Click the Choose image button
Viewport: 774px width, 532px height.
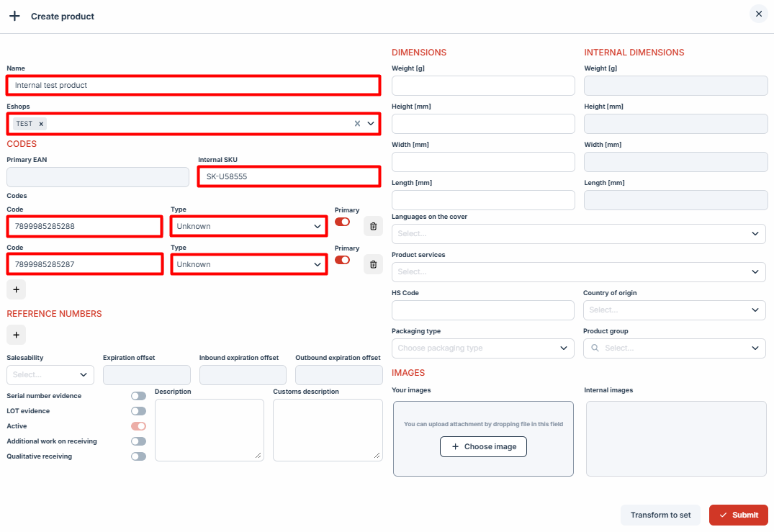(x=483, y=447)
